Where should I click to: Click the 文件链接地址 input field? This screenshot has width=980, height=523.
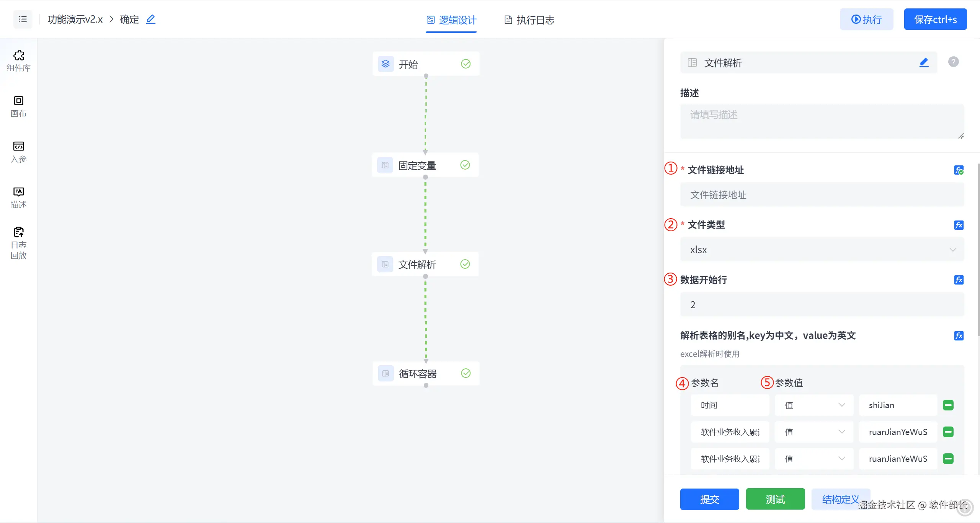point(822,195)
